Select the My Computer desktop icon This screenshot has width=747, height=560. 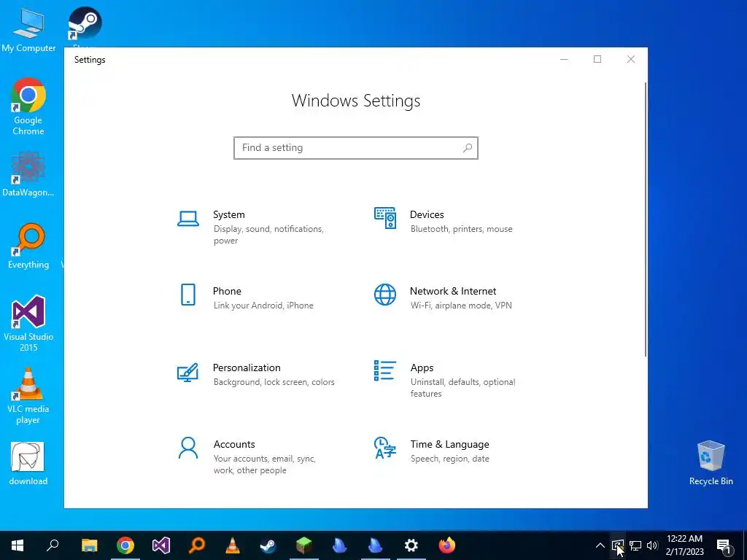(x=28, y=31)
